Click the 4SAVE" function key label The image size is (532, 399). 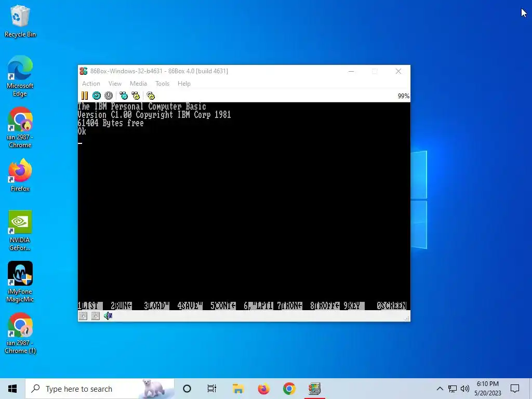pyautogui.click(x=190, y=305)
